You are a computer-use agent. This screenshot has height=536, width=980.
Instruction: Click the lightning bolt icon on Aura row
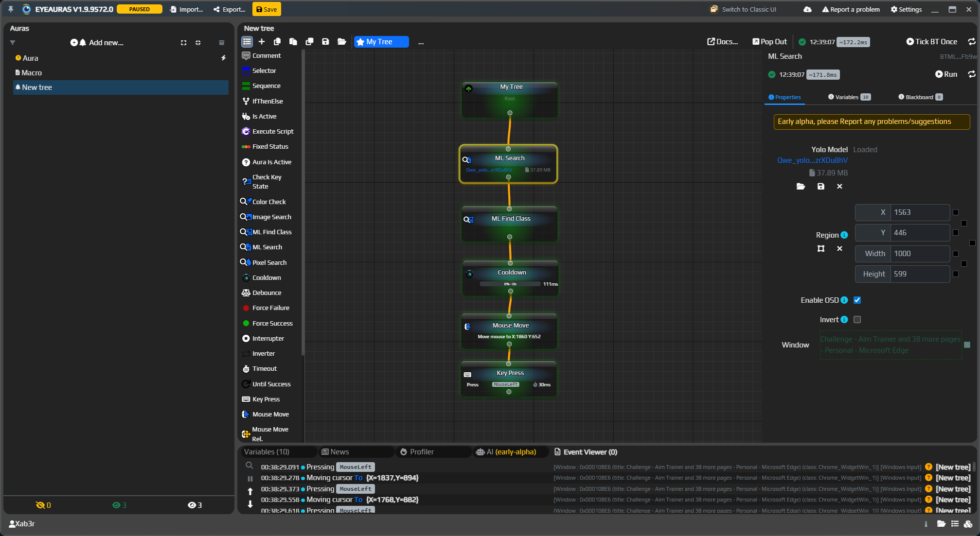click(223, 58)
